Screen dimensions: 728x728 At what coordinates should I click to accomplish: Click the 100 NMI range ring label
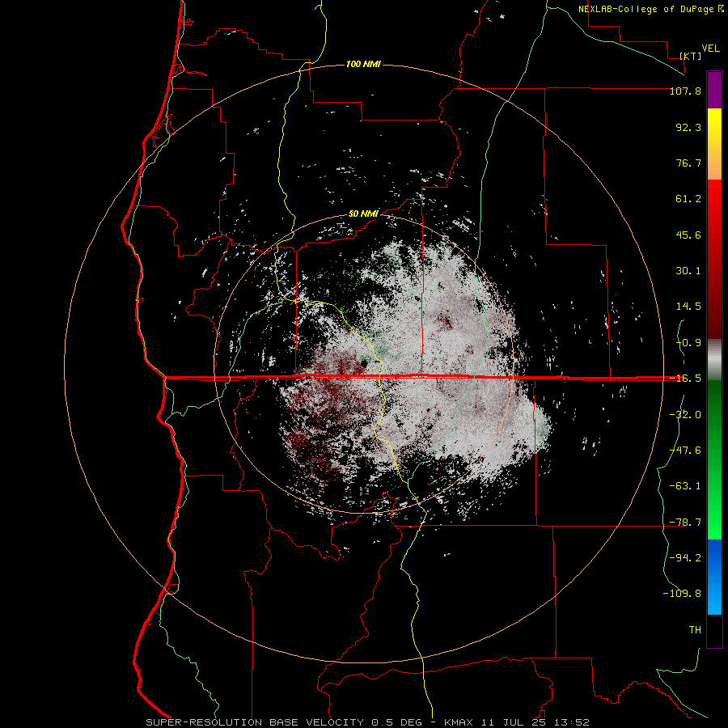(x=363, y=64)
